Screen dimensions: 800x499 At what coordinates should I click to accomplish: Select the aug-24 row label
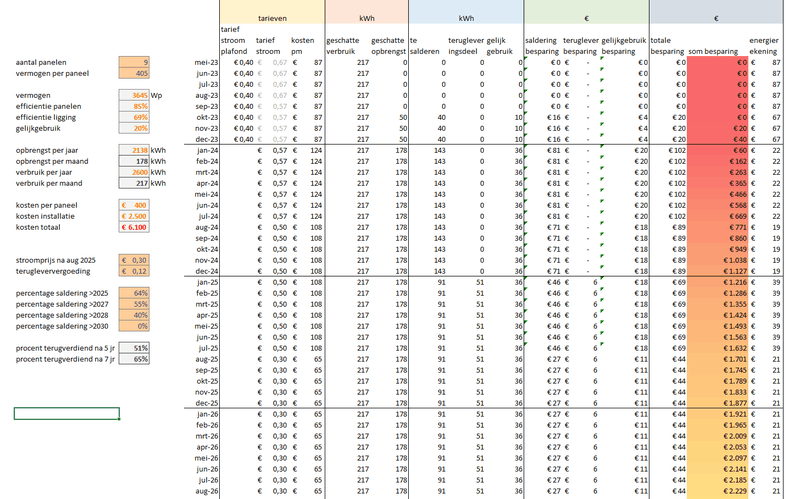pos(206,227)
